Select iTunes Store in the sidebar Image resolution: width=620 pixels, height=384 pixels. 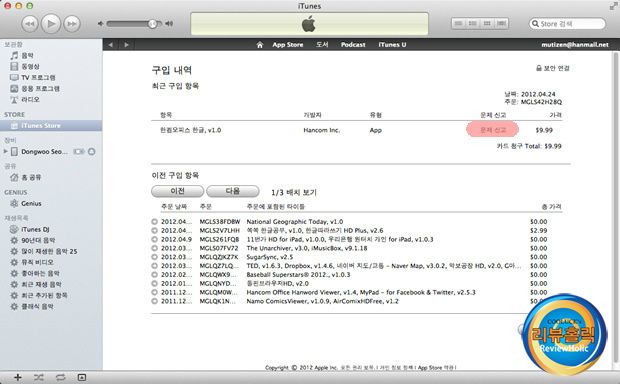(51, 126)
